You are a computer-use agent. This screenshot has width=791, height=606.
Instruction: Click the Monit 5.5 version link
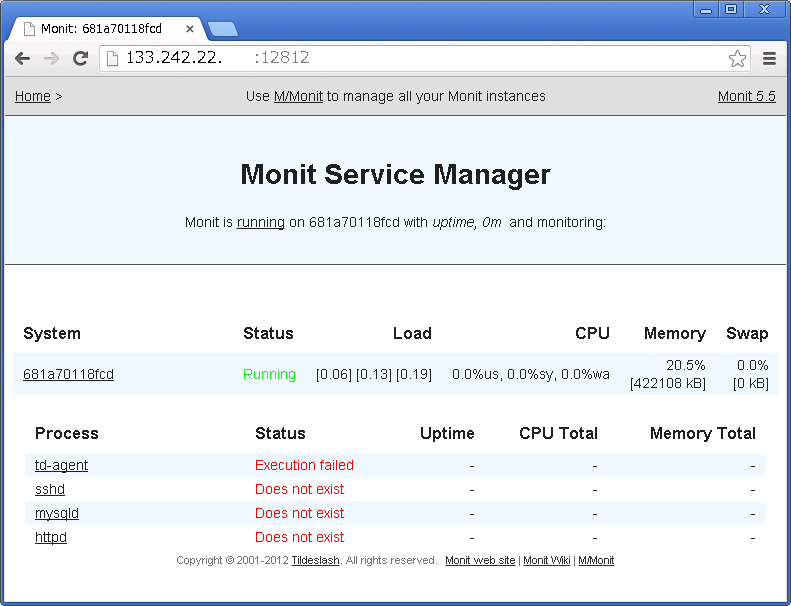tap(746, 97)
